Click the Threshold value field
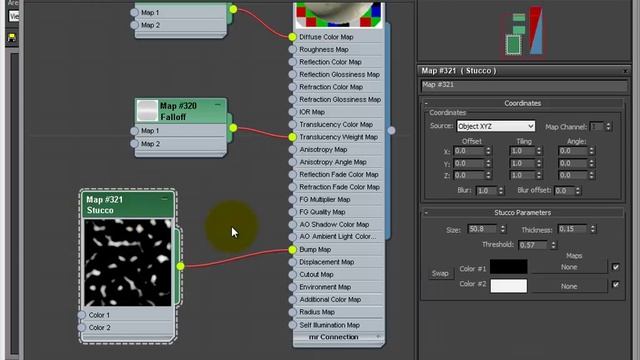The image size is (640, 360). [533, 245]
